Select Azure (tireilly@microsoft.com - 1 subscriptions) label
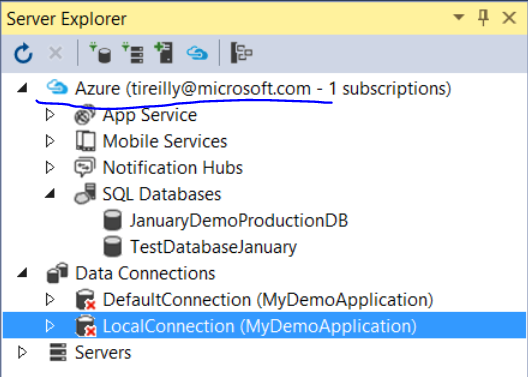The width and height of the screenshot is (528, 377). click(263, 89)
